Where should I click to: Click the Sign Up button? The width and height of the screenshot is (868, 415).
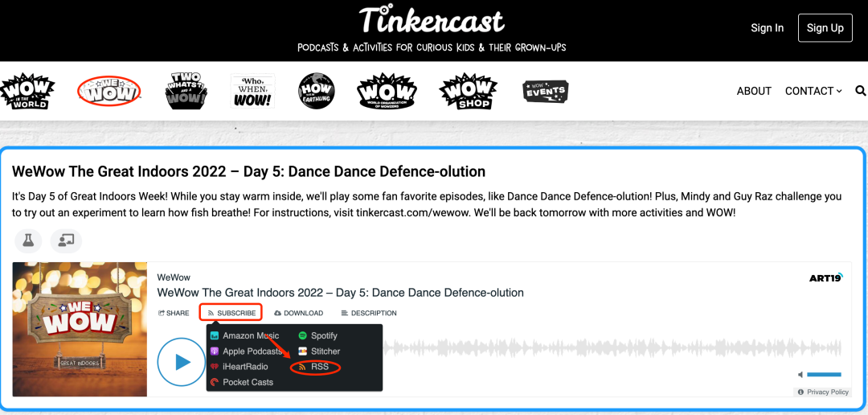825,27
